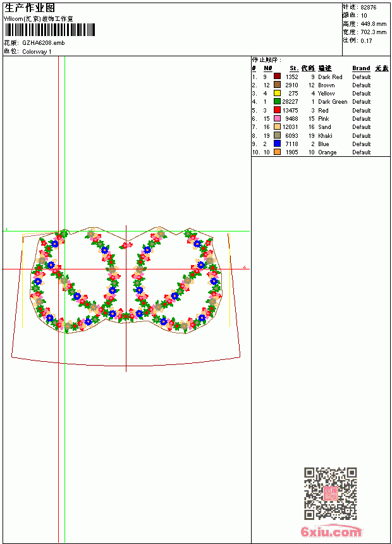Click stitch count 7118 for Blue

click(291, 144)
